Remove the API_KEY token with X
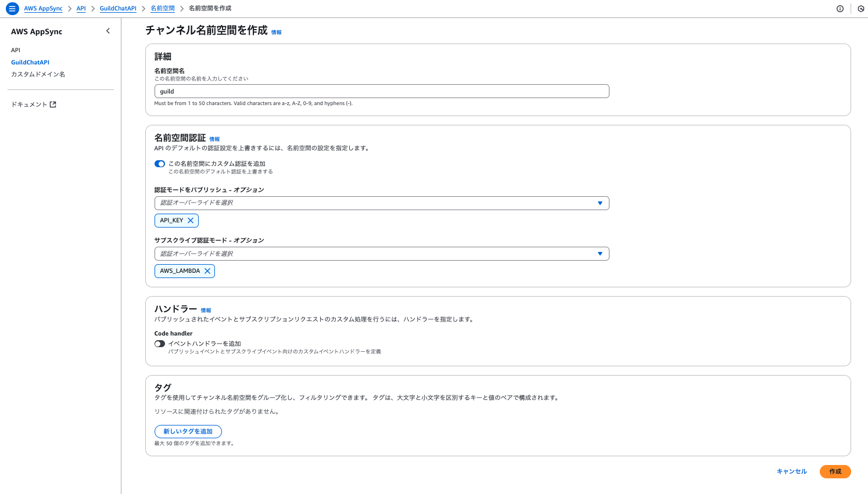 coord(191,221)
